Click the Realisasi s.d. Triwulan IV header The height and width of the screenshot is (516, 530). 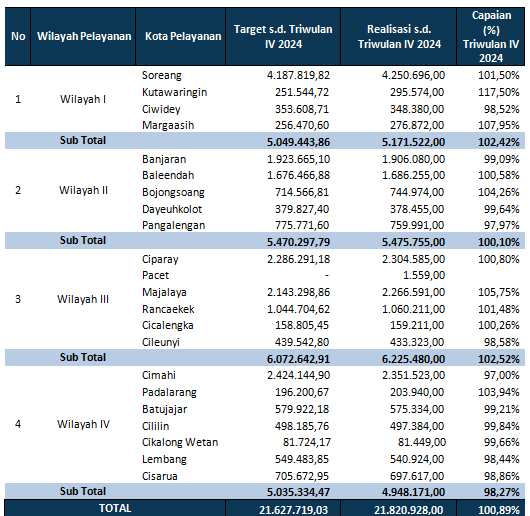coord(399,36)
